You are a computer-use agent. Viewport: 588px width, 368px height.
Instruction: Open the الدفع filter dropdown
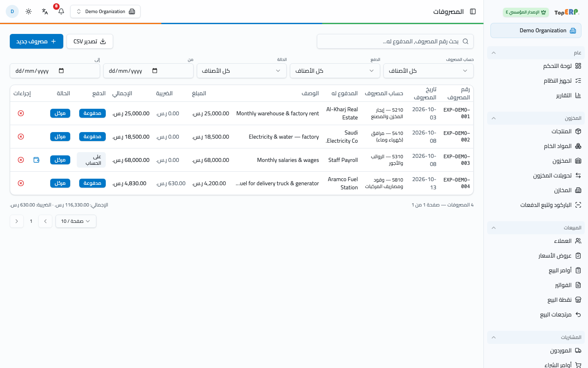pyautogui.click(x=335, y=71)
